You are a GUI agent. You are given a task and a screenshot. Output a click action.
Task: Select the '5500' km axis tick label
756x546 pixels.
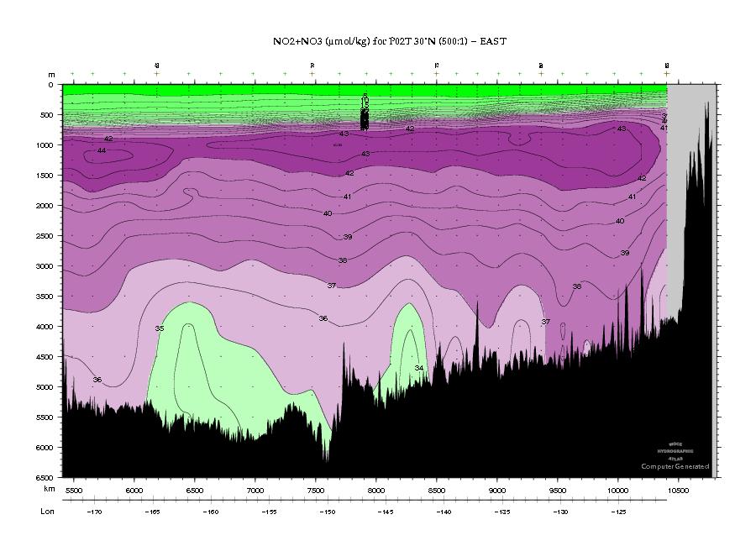coord(74,491)
